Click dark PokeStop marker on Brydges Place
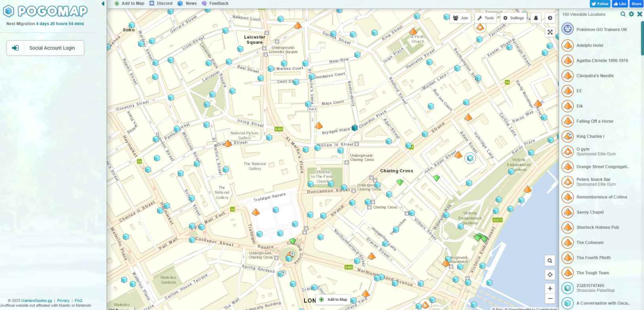Screen dimensions: 644x310 tap(355, 127)
